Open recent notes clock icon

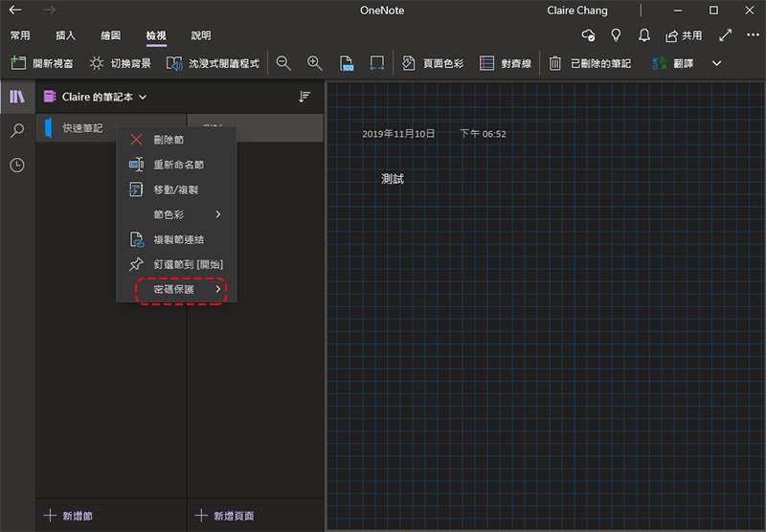[17, 165]
